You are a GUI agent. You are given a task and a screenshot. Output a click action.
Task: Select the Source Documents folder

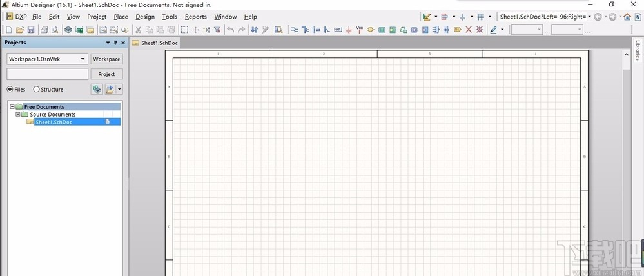(53, 115)
